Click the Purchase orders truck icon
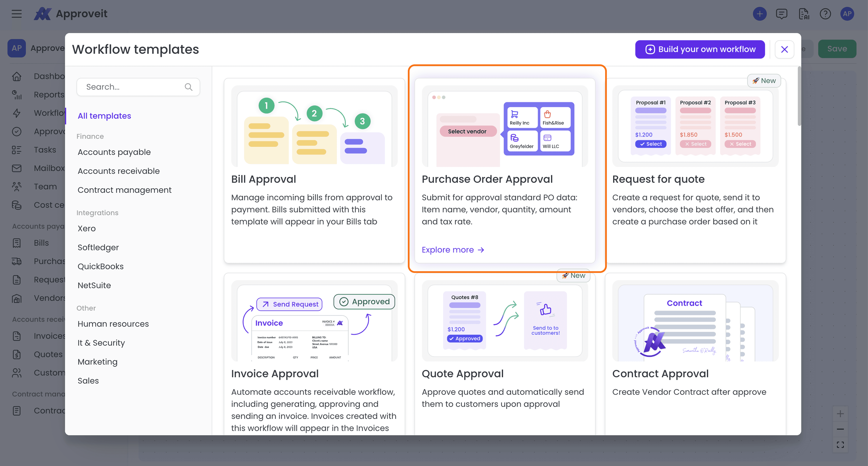This screenshot has height=466, width=868. pyautogui.click(x=17, y=261)
